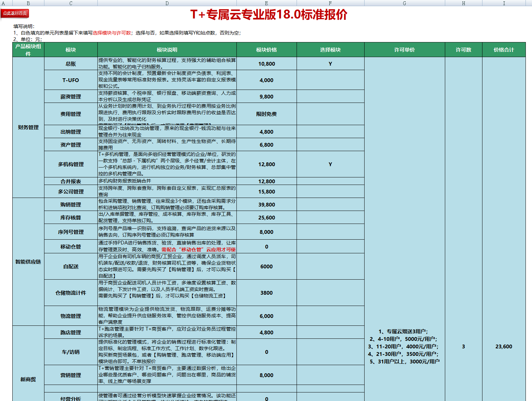This screenshot has width=532, height=401.
Task: Click the 多机构财务报表抵销合并 description cell
Action: tap(167, 181)
